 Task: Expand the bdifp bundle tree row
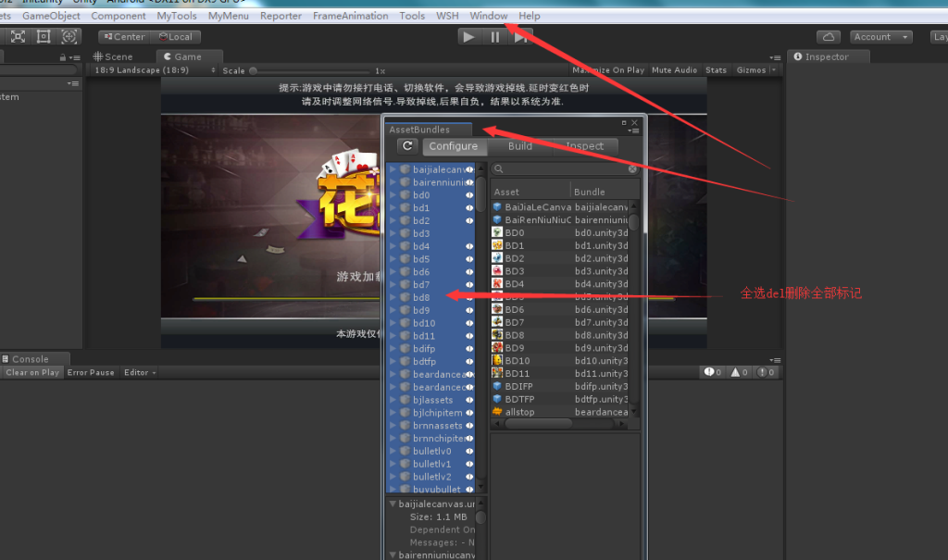(393, 348)
